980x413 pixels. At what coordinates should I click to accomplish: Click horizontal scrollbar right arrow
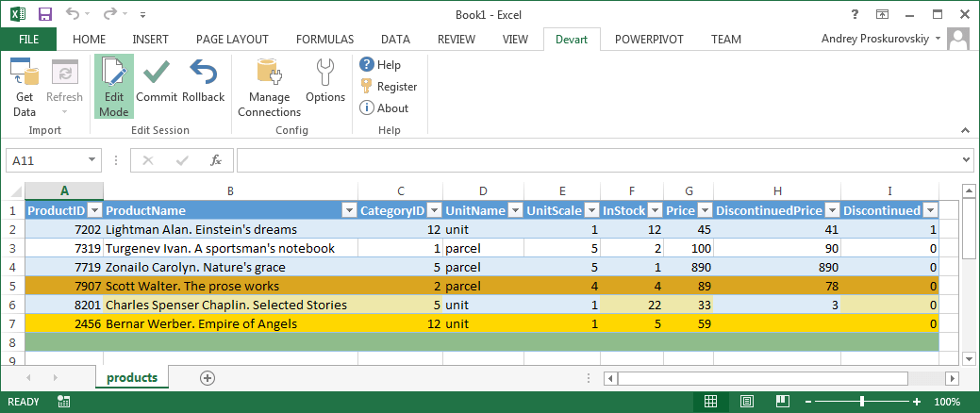pos(952,378)
